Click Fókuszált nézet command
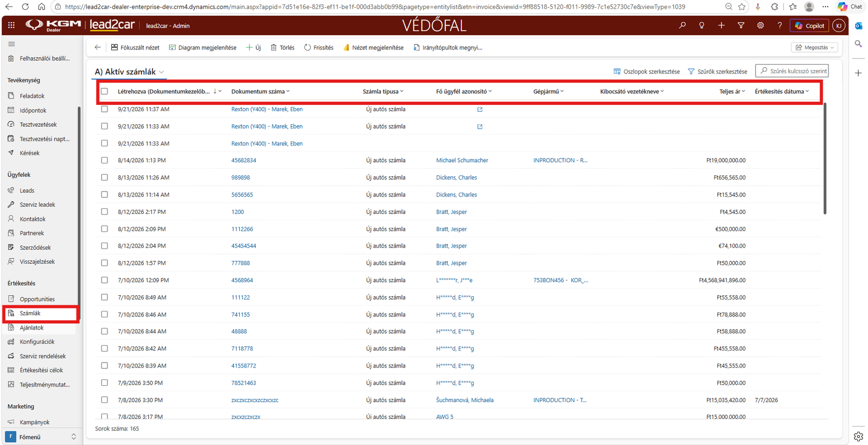 [135, 48]
